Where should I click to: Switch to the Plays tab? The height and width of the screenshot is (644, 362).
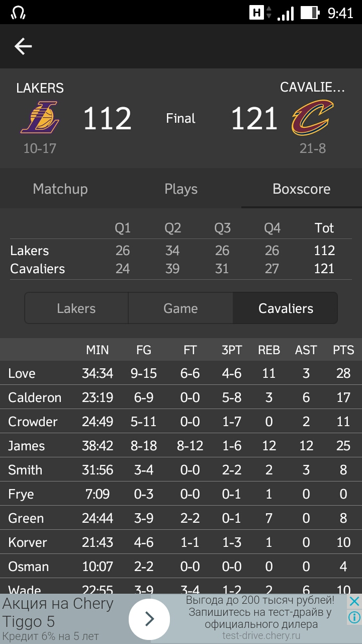click(181, 189)
